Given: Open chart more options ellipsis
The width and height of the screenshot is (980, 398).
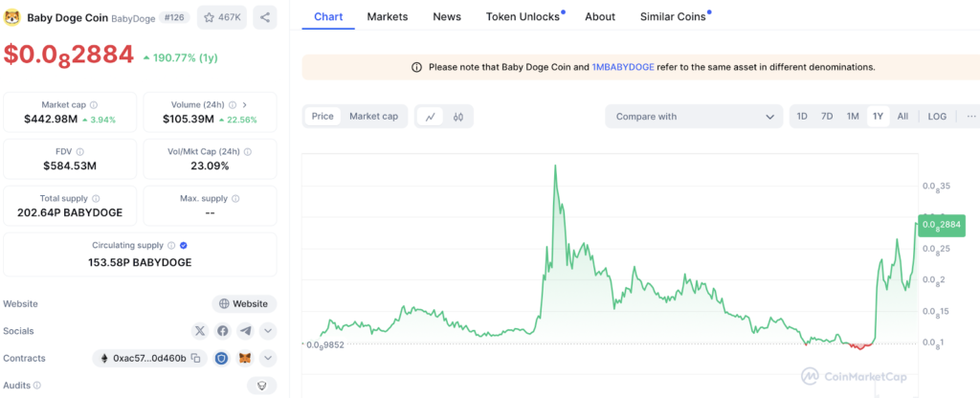Looking at the screenshot, I should tap(970, 116).
